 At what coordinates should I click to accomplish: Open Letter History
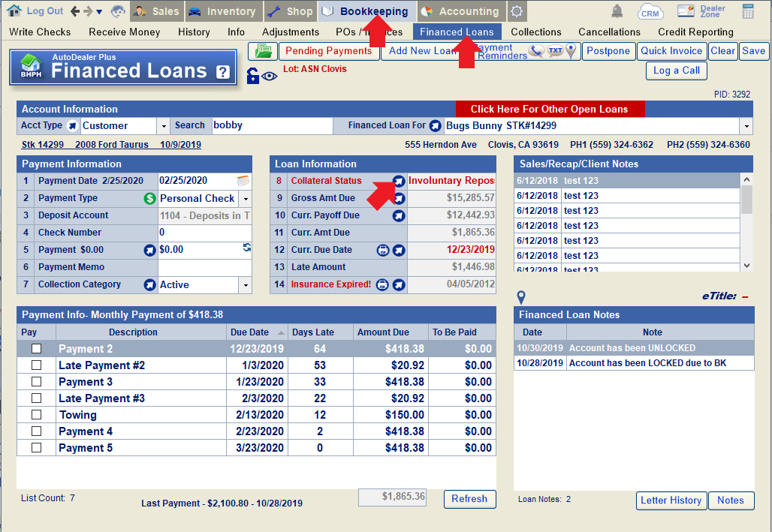(671, 500)
